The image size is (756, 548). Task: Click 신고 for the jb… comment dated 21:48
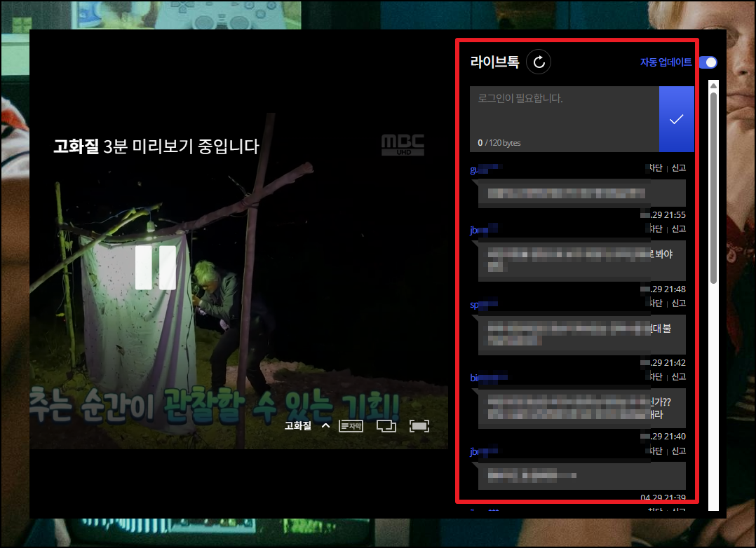coord(678,228)
